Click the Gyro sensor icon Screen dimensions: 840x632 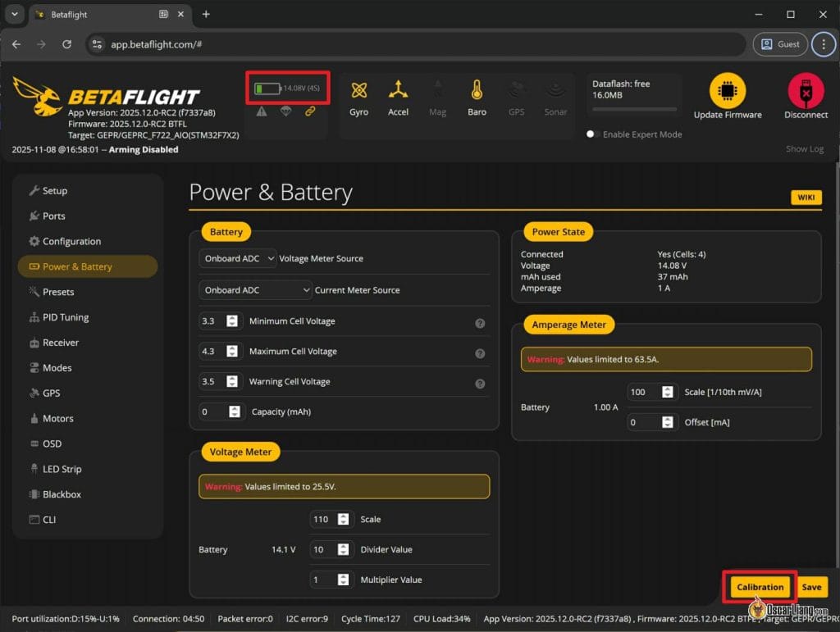click(359, 90)
